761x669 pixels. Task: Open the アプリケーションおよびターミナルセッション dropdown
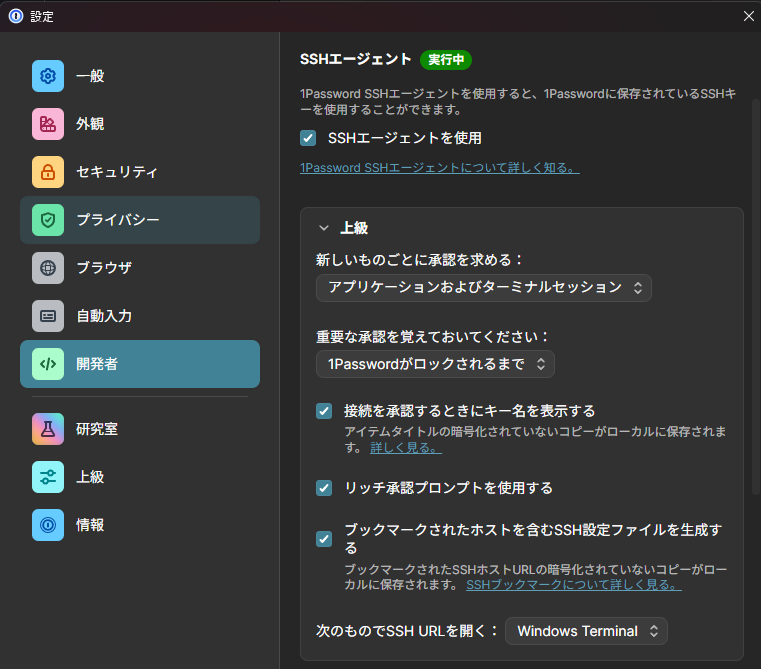[484, 288]
